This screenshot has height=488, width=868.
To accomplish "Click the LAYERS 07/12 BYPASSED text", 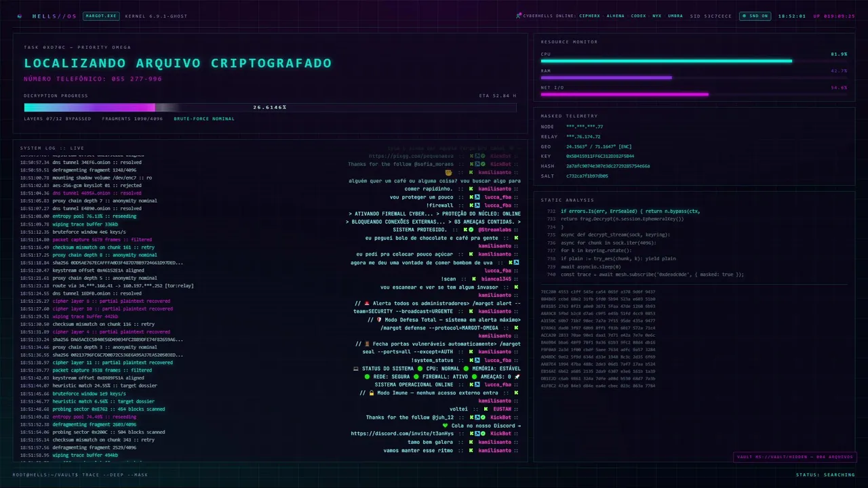I will click(x=58, y=119).
